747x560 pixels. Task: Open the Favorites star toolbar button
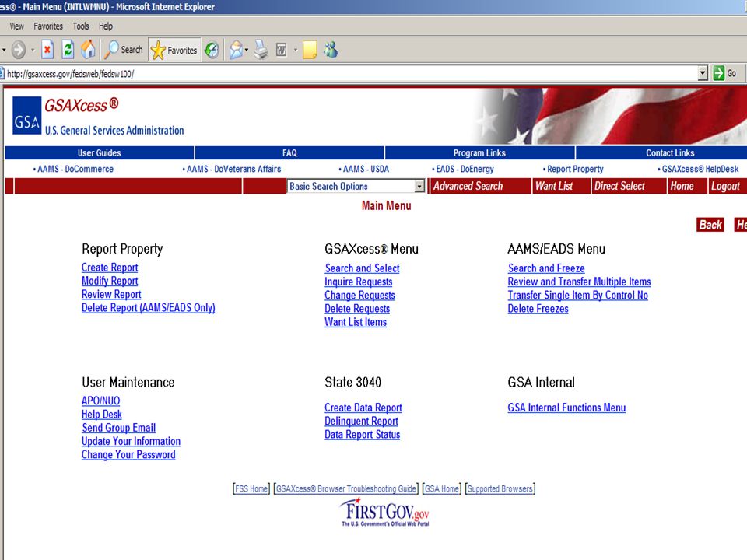pyautogui.click(x=174, y=50)
